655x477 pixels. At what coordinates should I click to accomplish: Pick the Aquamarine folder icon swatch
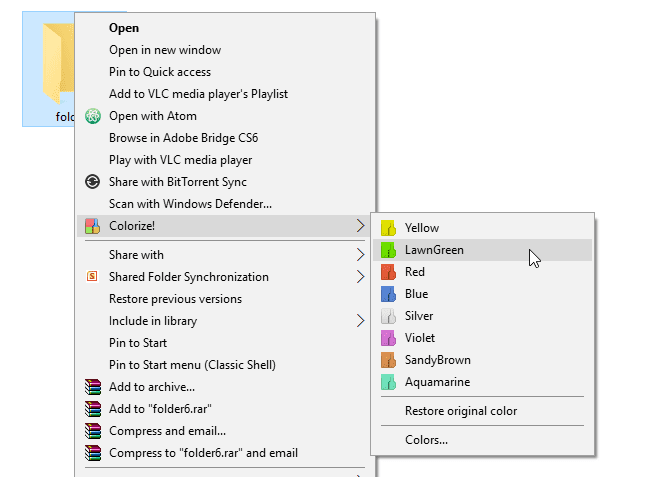(x=388, y=382)
